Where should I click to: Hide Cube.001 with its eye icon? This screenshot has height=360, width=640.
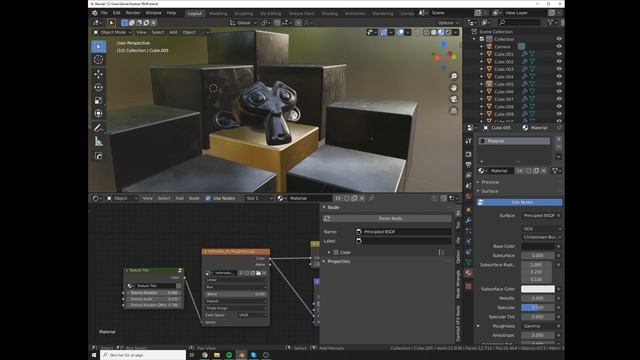pos(559,54)
